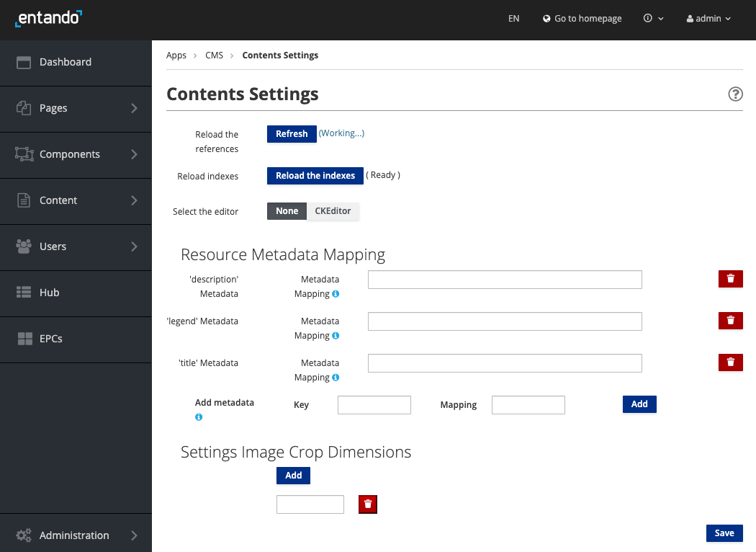756x552 pixels.
Task: Click the Key input field
Action: click(x=374, y=405)
